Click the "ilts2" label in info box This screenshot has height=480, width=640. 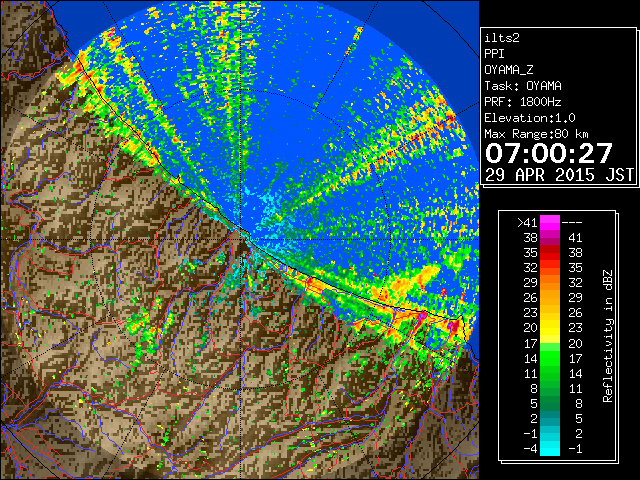(x=502, y=38)
